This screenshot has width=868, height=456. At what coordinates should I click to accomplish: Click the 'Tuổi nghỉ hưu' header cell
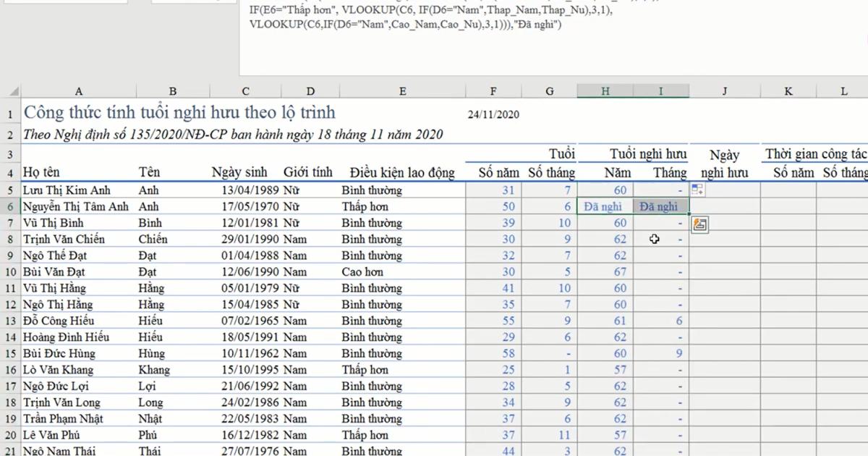click(x=648, y=153)
